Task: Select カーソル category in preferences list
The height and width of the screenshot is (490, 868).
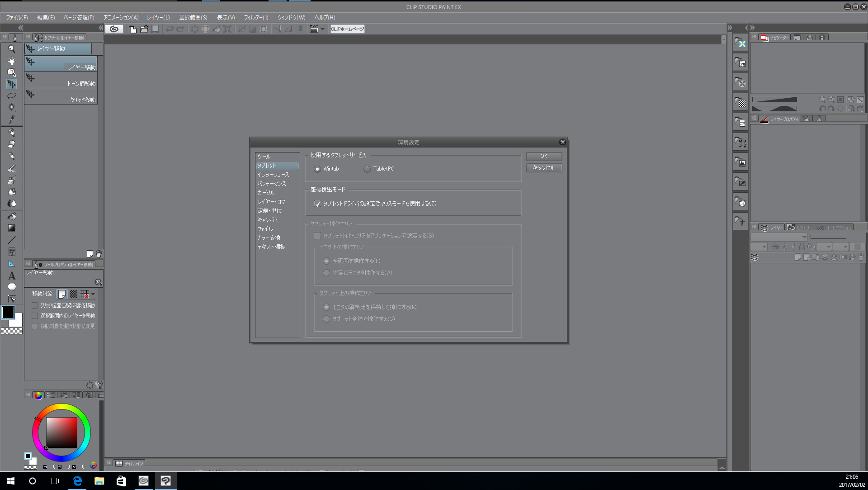Action: pos(266,193)
